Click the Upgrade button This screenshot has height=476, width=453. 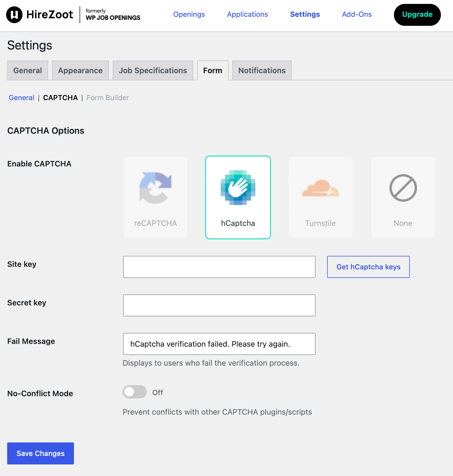coord(417,15)
